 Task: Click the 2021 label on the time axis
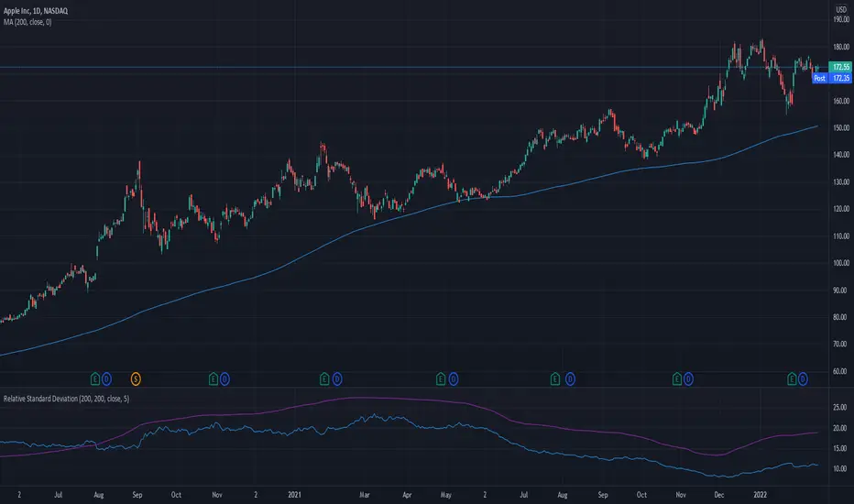pos(294,495)
